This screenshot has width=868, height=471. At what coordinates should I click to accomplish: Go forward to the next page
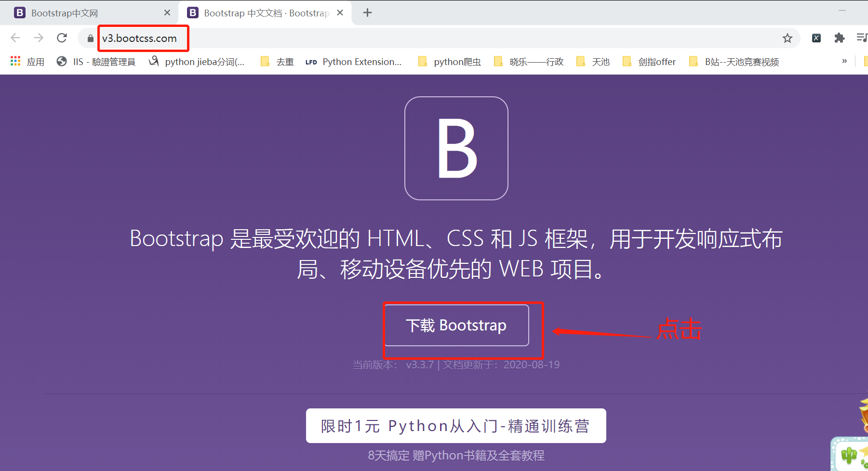[x=39, y=38]
